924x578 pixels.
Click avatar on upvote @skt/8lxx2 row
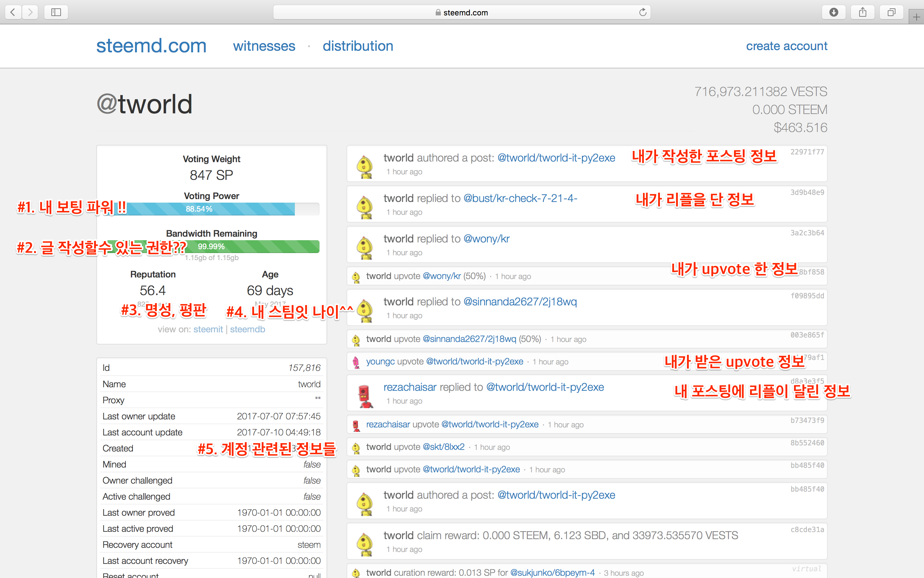click(356, 448)
